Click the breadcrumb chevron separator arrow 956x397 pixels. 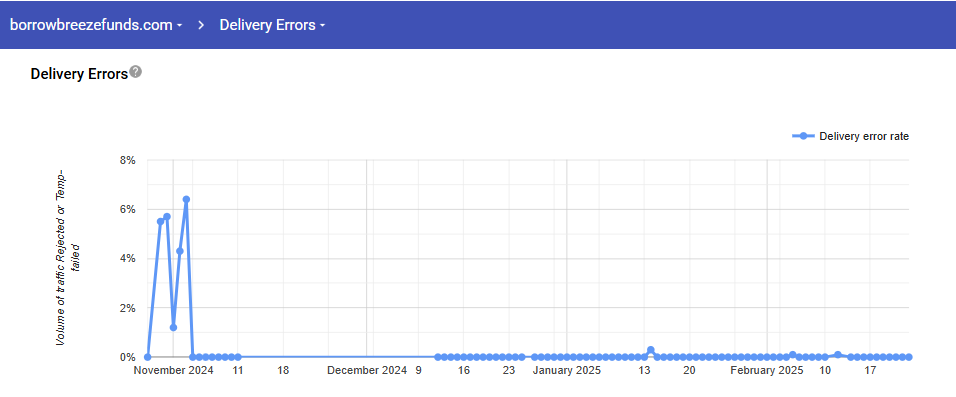[201, 25]
